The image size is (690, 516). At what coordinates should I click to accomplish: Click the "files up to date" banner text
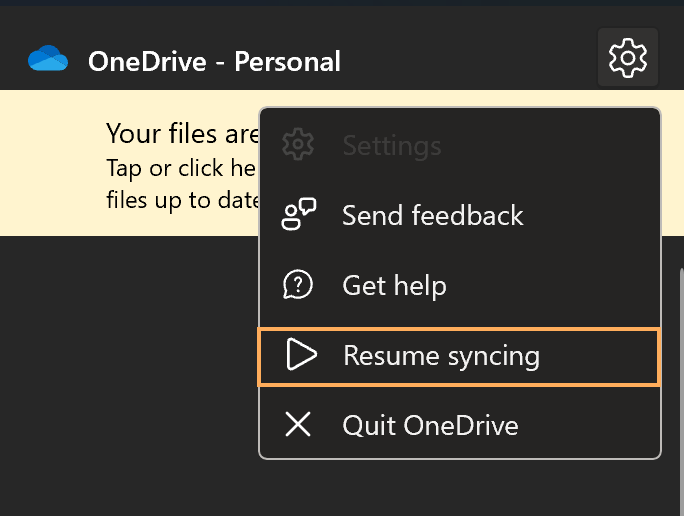click(x=181, y=199)
